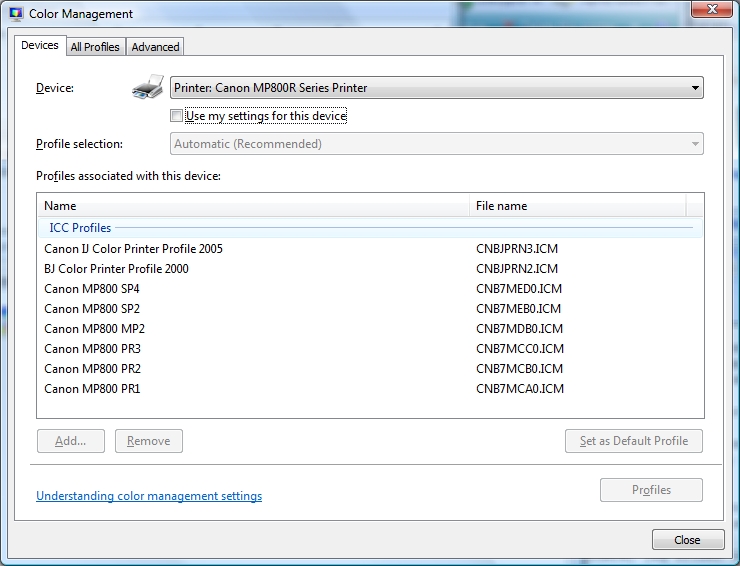
Task: Click file name CNBJPRN3.ICM
Action: 517,249
